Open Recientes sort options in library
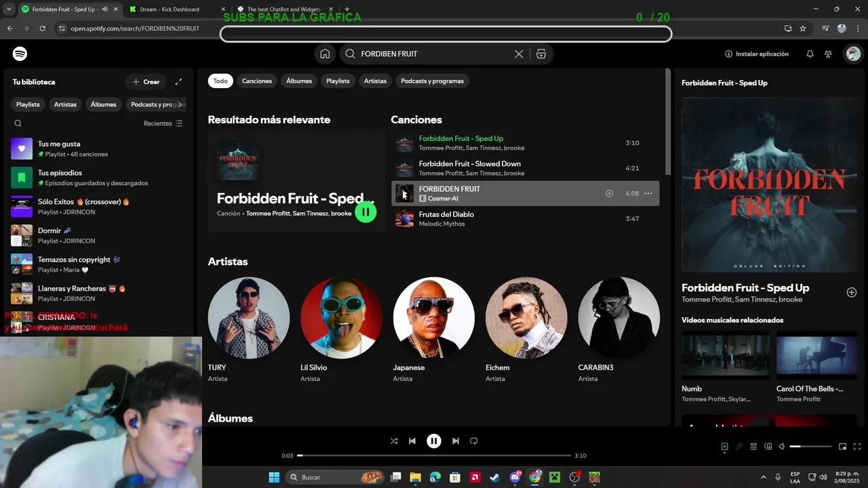Screen dimensions: 868x488 163,123
